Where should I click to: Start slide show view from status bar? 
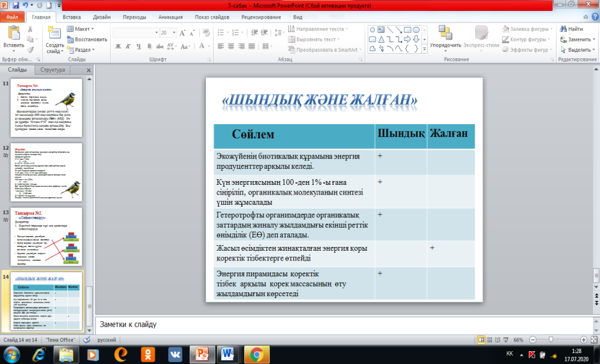click(506, 340)
